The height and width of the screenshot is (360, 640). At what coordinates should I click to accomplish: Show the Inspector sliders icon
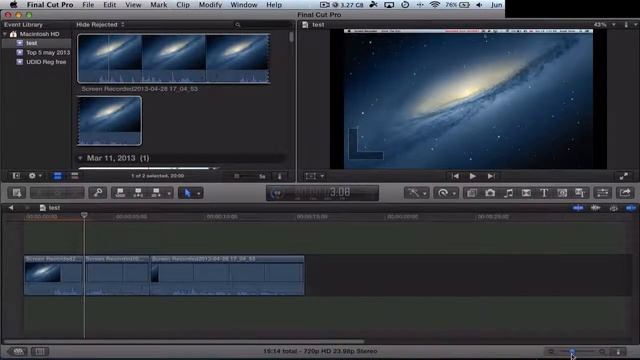pos(602,193)
